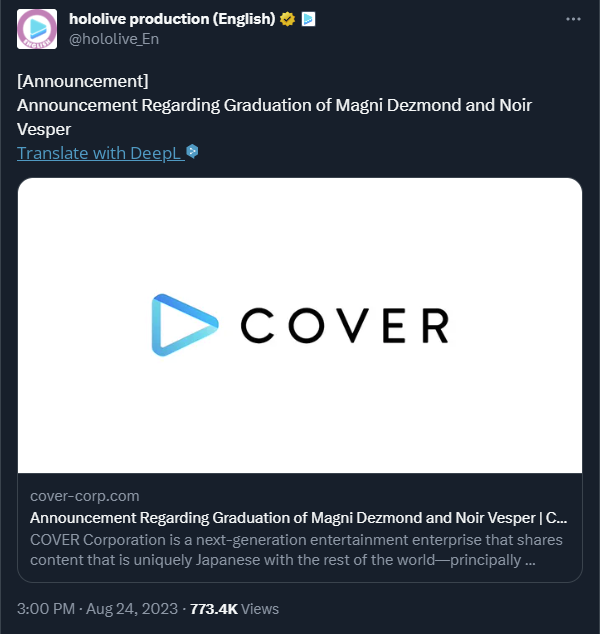Image resolution: width=600 pixels, height=634 pixels.
Task: Click the COVER wordmark in the preview card
Action: point(345,325)
